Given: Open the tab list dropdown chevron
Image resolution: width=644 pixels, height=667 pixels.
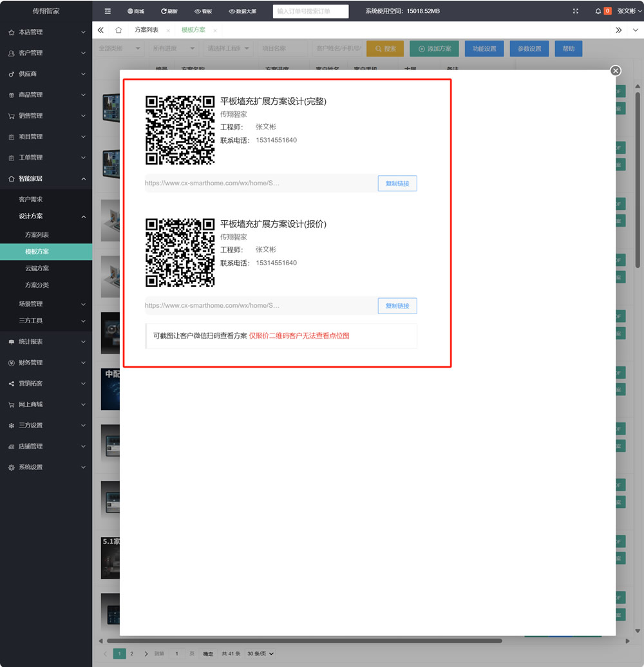Looking at the screenshot, I should [636, 30].
